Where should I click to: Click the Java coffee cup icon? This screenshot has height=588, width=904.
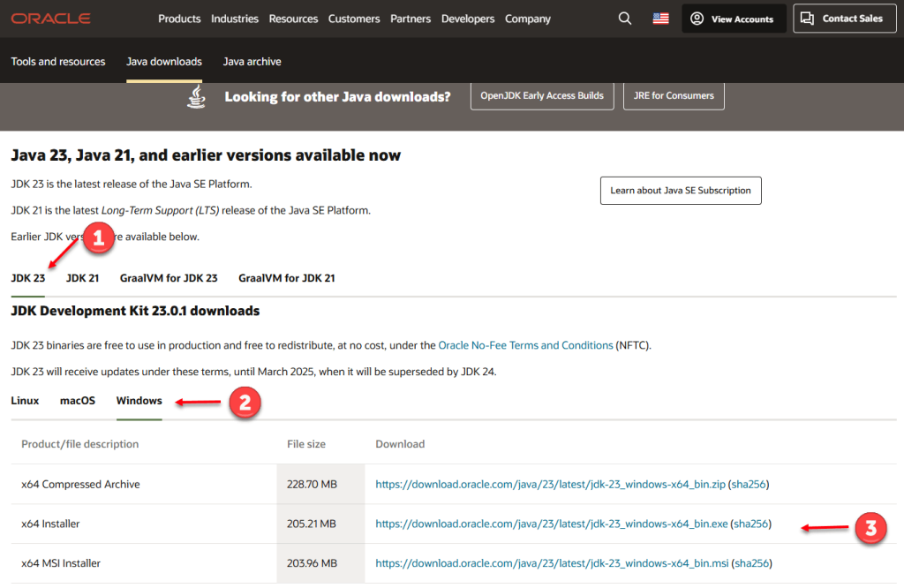[196, 96]
